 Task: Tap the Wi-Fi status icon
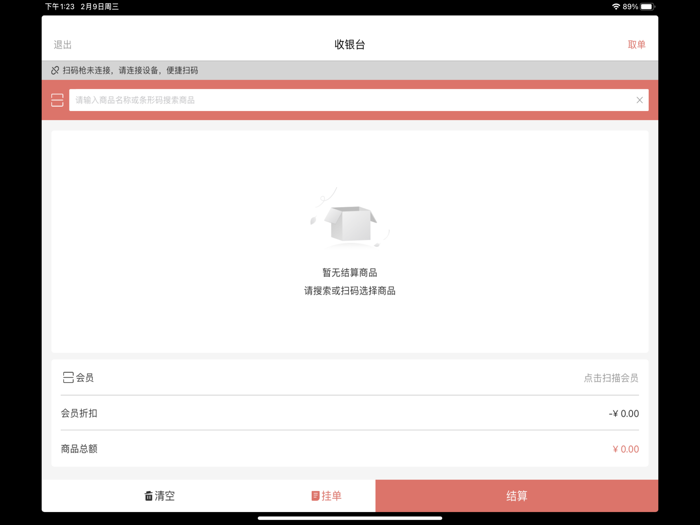coord(616,6)
